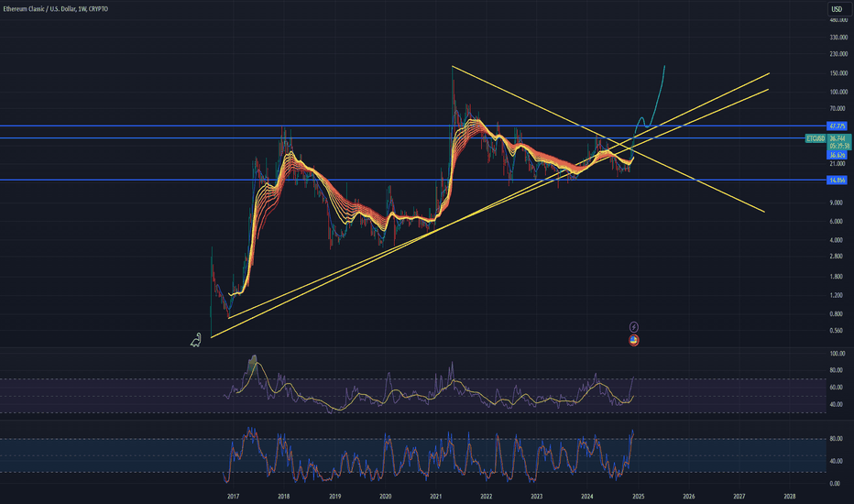854x504 pixels.
Task: Click the 2017 label on time axis
Action: coord(233,497)
